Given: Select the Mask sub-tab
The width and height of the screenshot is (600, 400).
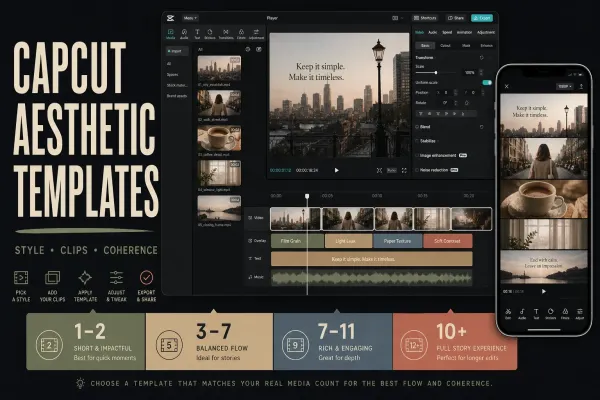Looking at the screenshot, I should [x=466, y=46].
